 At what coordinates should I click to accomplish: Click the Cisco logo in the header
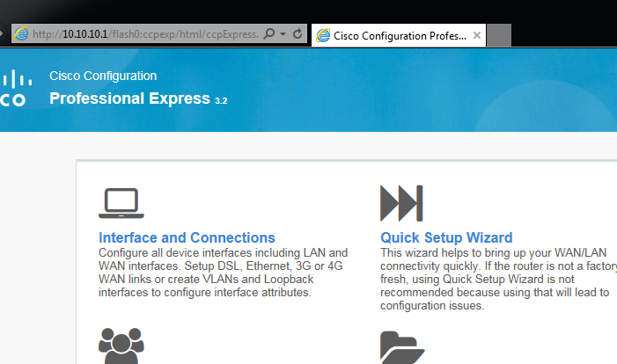pyautogui.click(x=12, y=89)
